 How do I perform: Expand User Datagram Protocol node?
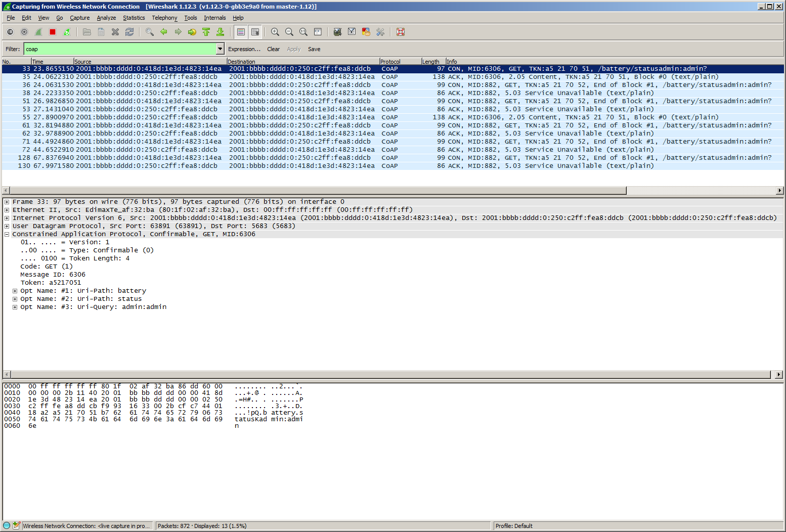click(7, 226)
